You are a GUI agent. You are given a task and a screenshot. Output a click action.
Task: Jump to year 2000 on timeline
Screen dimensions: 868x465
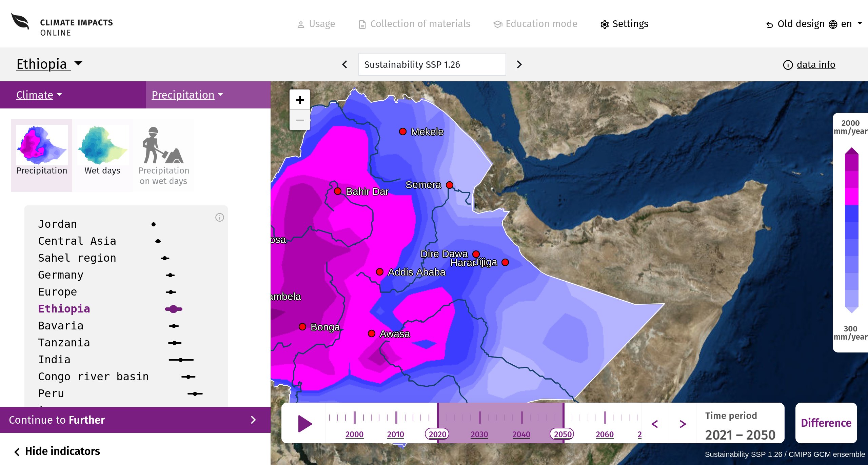pyautogui.click(x=354, y=434)
